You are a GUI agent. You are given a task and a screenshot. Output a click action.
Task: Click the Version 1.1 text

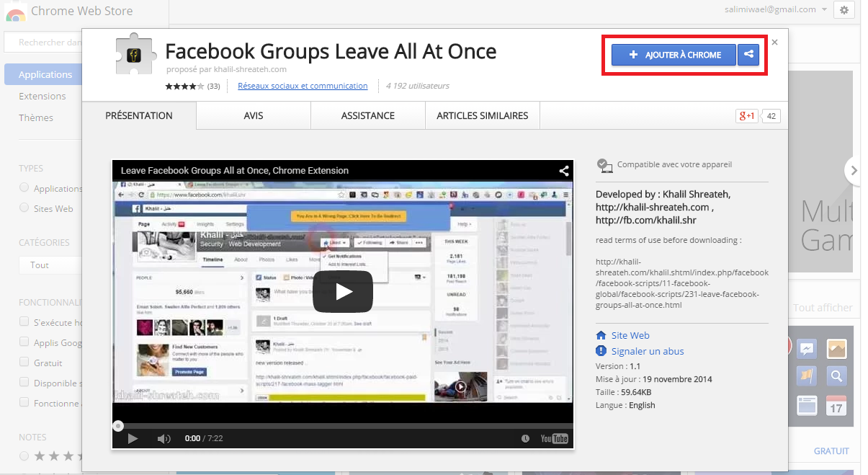(x=618, y=365)
